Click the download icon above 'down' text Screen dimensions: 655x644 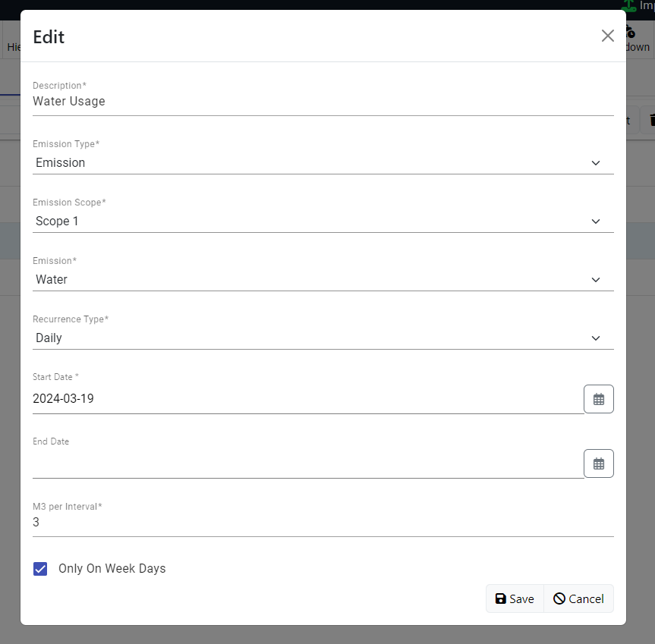pos(631,32)
